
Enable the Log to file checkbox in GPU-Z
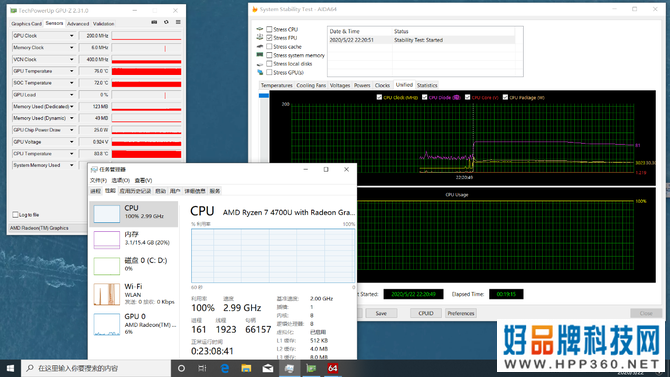click(15, 215)
